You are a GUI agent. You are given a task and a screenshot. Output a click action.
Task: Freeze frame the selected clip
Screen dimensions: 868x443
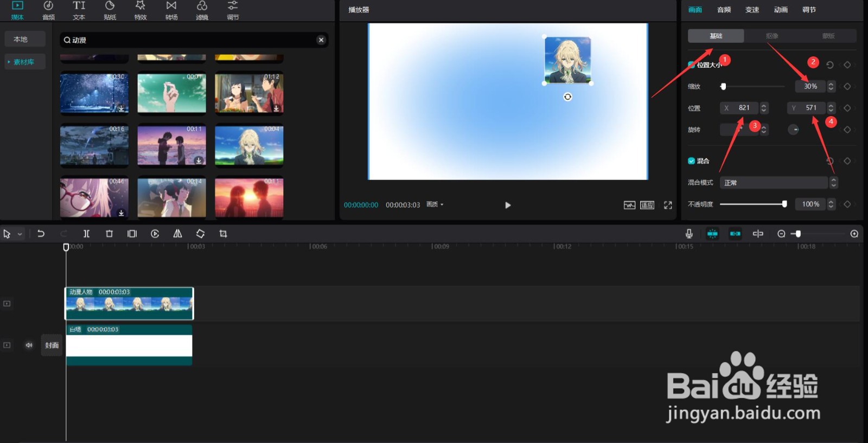[x=132, y=234]
